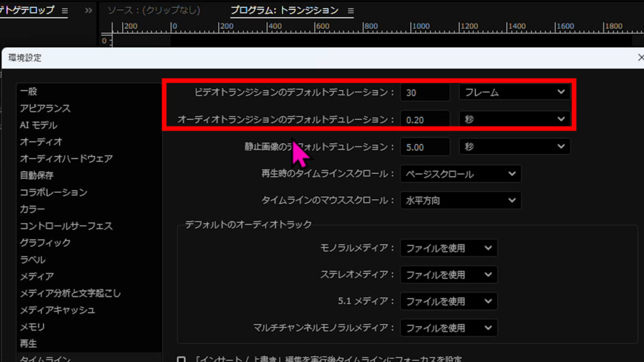Open the 自動保存 preferences category

[x=36, y=175]
